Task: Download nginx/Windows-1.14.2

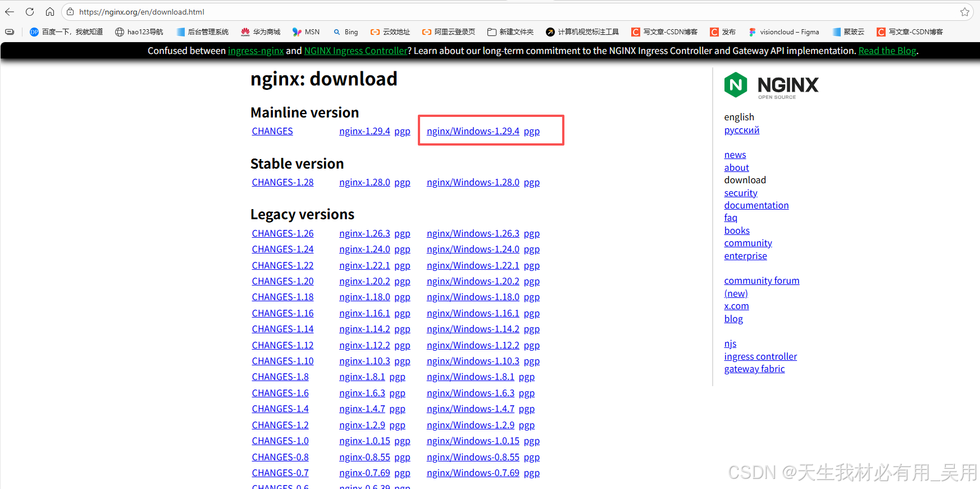Action: point(473,329)
